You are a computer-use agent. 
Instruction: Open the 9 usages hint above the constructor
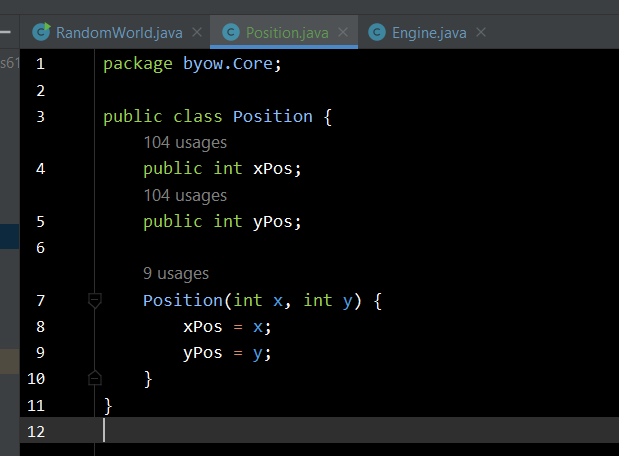176,273
